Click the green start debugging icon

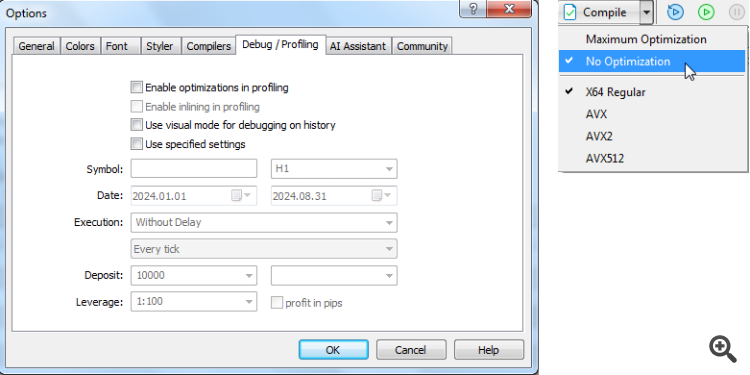[x=706, y=12]
